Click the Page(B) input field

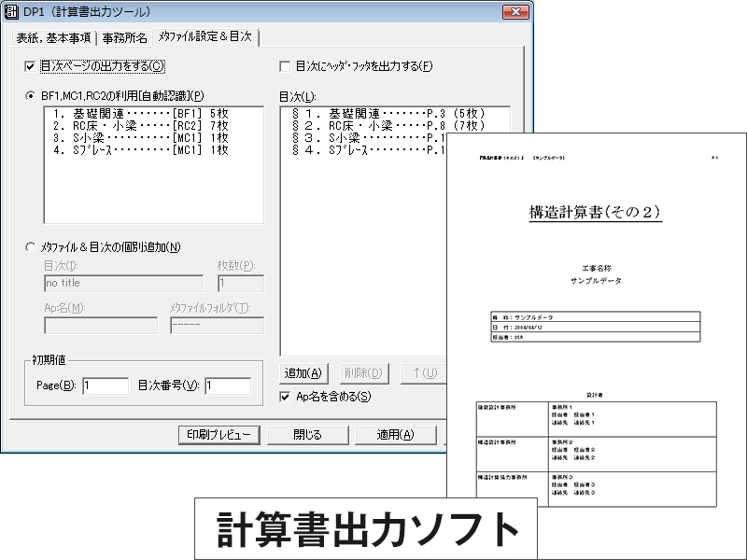[105, 385]
